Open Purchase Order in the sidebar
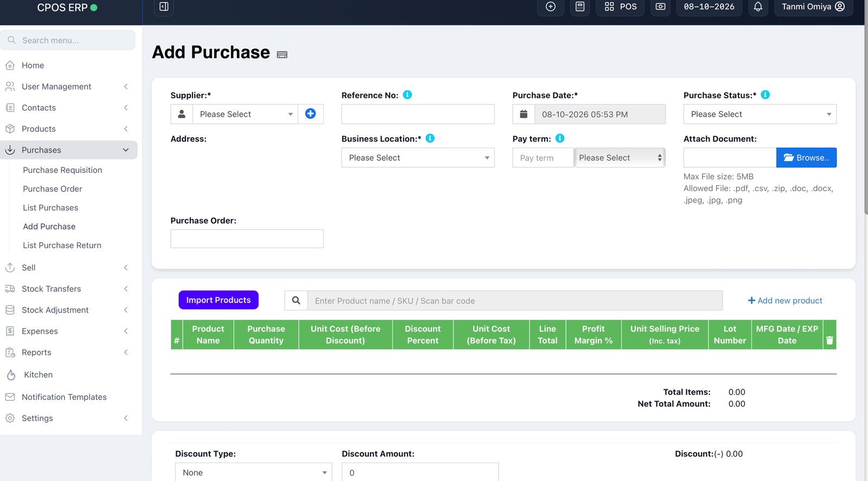 (x=53, y=189)
